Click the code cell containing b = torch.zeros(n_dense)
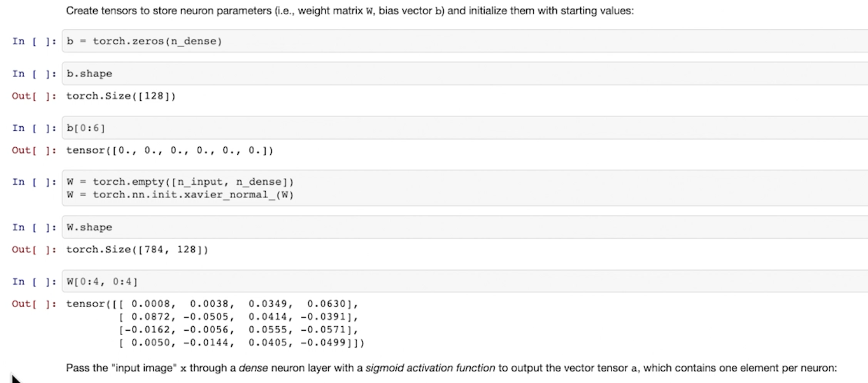 click(463, 41)
